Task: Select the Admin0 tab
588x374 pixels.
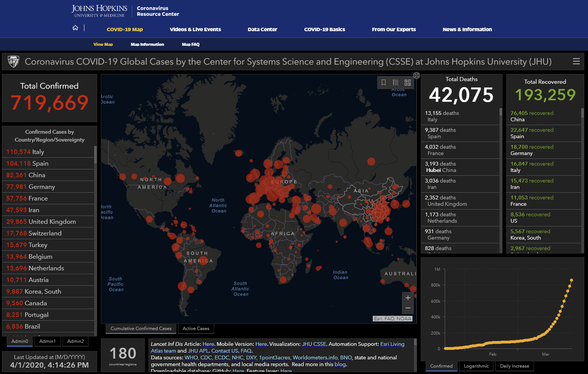Action: [20, 341]
